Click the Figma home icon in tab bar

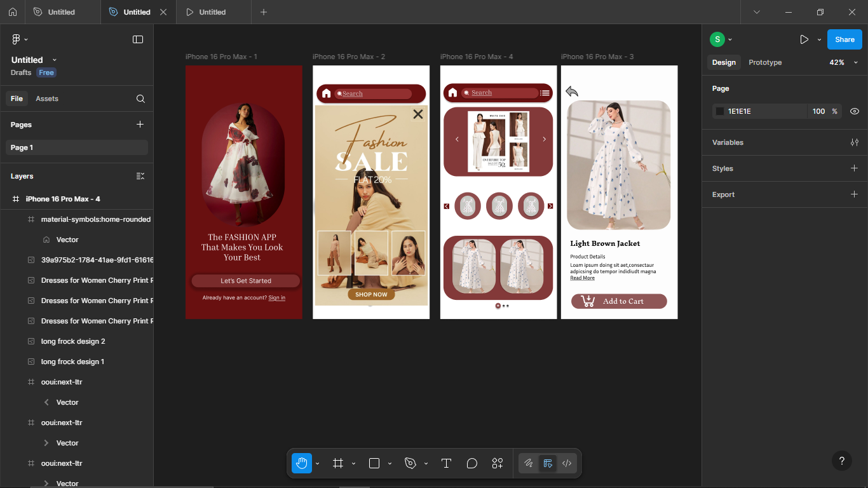13,12
